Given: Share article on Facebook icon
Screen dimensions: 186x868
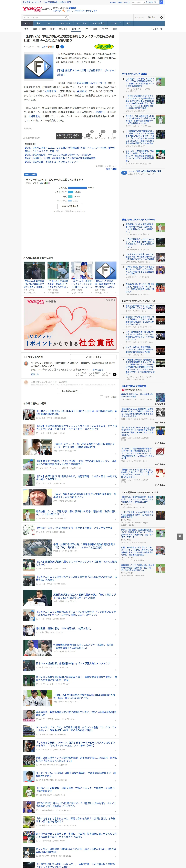Looking at the screenshot, I should click(x=62, y=47).
